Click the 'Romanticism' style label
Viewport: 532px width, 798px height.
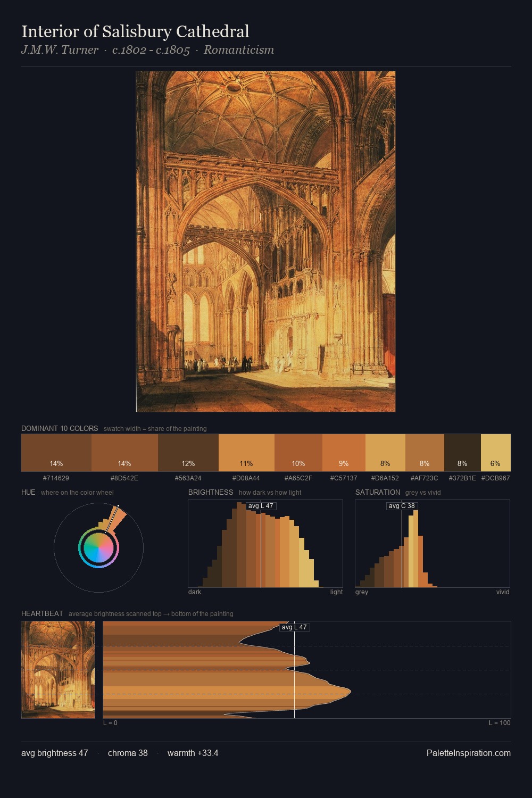(239, 50)
